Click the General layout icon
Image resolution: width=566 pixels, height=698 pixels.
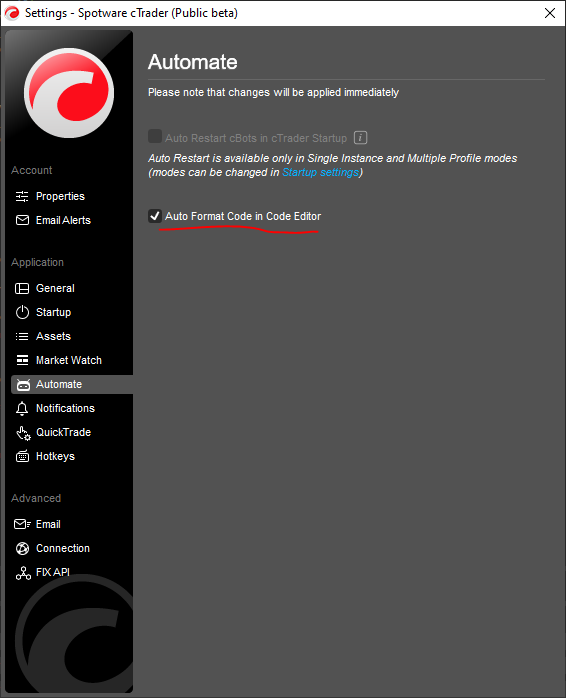coord(22,288)
